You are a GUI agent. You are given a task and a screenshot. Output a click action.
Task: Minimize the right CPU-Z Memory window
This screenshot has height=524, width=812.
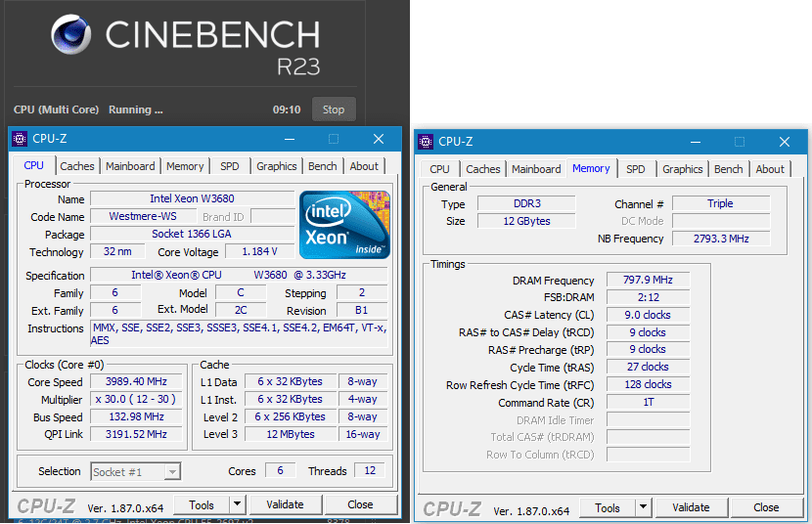[x=696, y=142]
